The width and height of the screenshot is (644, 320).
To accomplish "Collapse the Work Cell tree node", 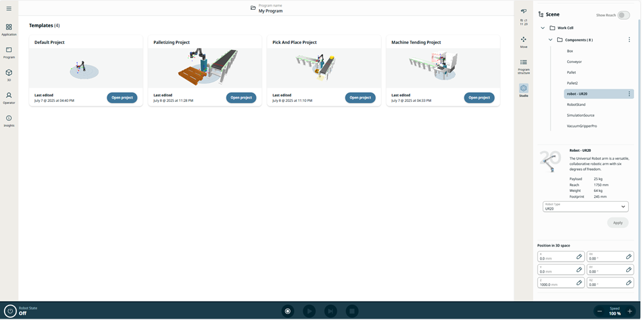I will coord(543,28).
